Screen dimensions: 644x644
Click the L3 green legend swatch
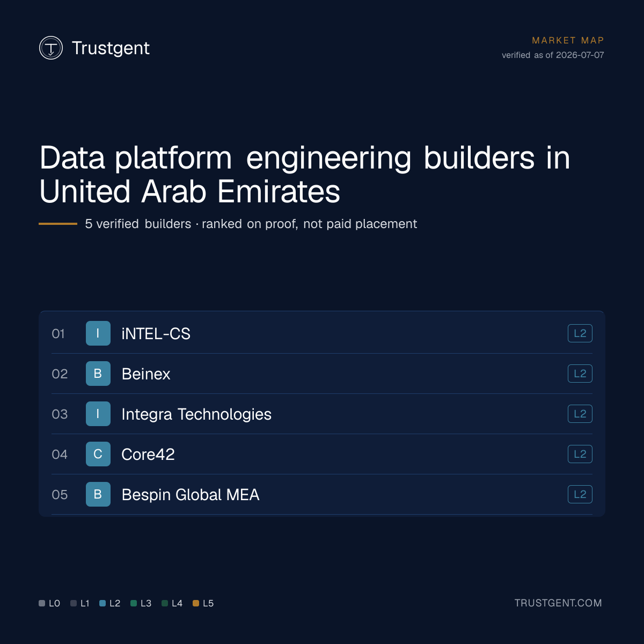click(134, 603)
